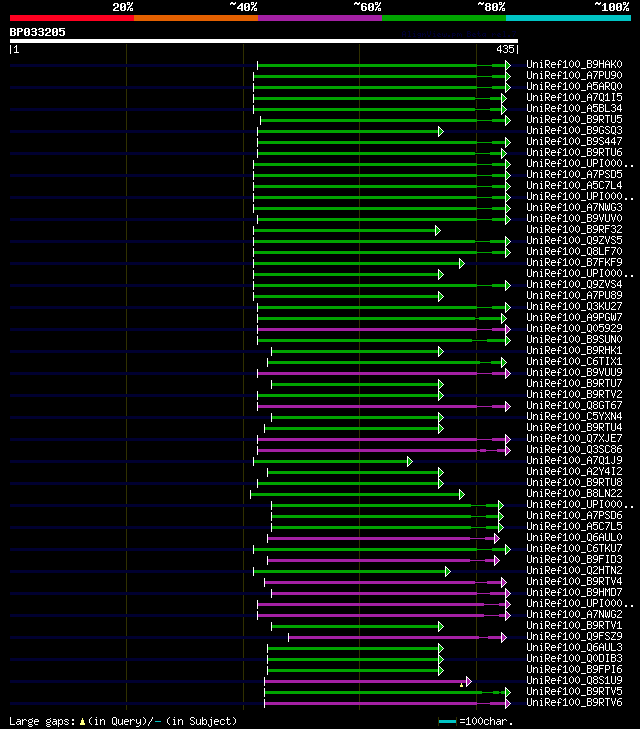Open hit UniRef100_A7PSD5
Viewport: 640px width, 729px height.
pyautogui.click(x=574, y=174)
